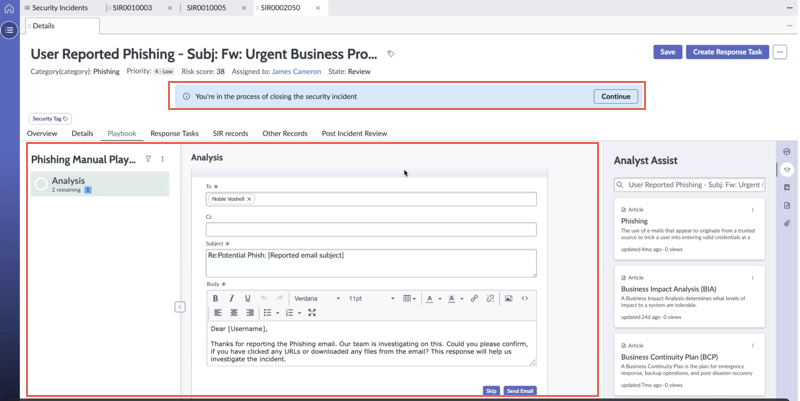Click Create Response Task button
The width and height of the screenshot is (800, 401).
[727, 52]
